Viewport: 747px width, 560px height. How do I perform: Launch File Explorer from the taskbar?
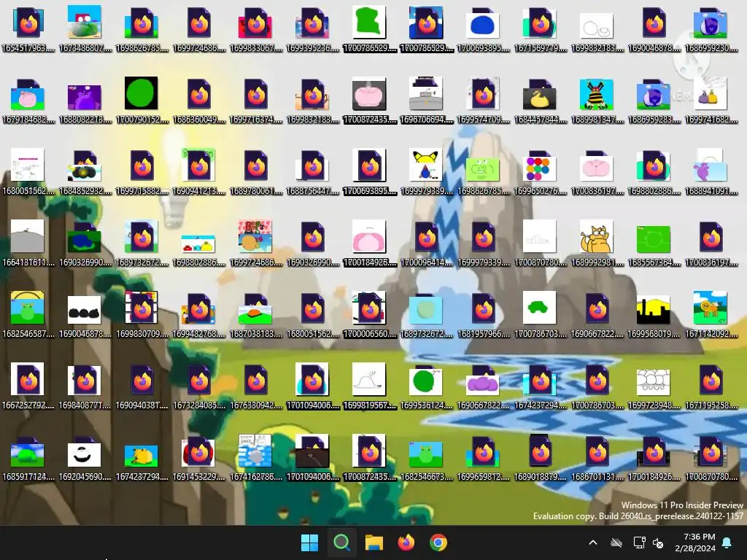(374, 542)
